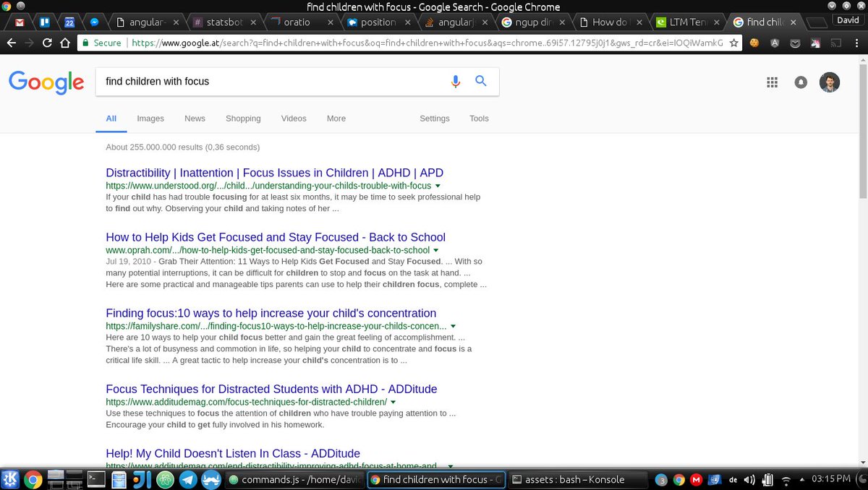Focus the Chrome address bar URL

(426, 43)
